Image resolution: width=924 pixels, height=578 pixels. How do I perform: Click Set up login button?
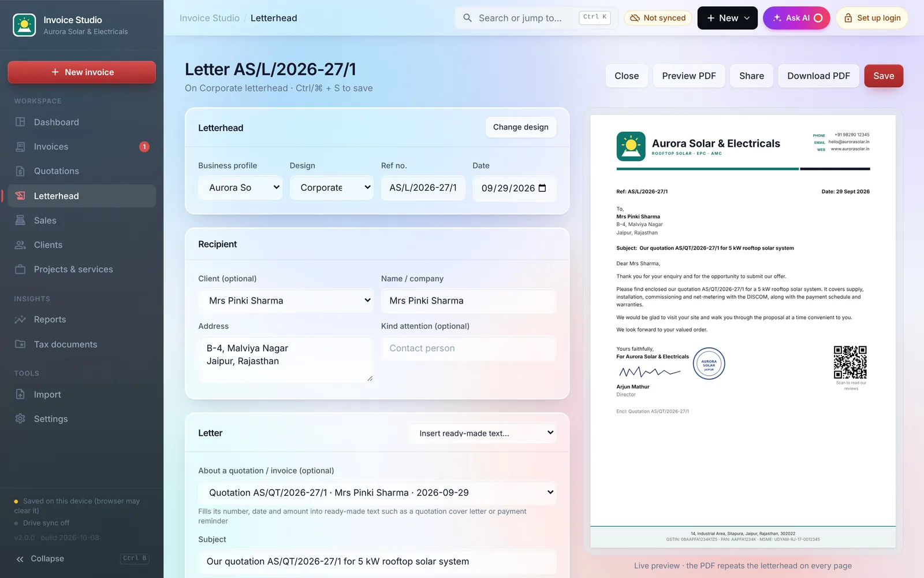pyautogui.click(x=872, y=18)
